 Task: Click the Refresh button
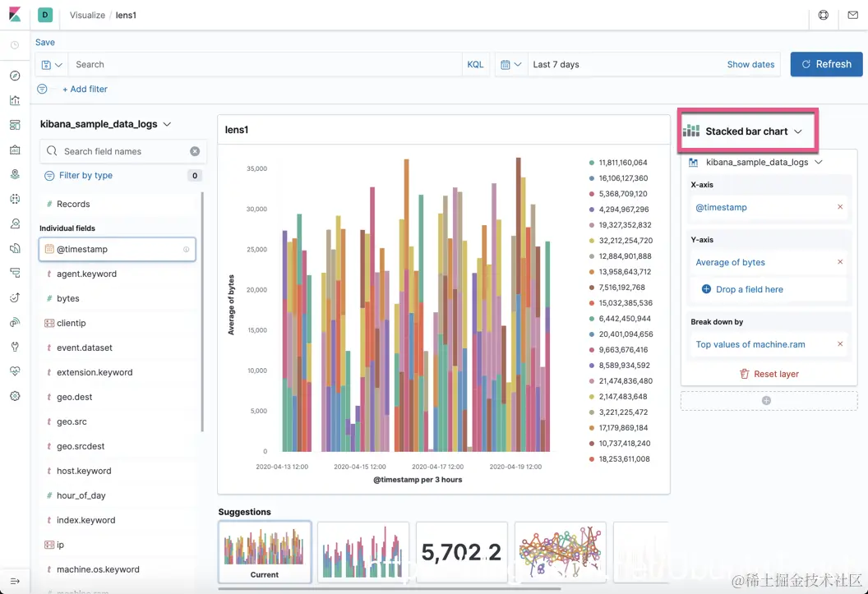(x=826, y=64)
